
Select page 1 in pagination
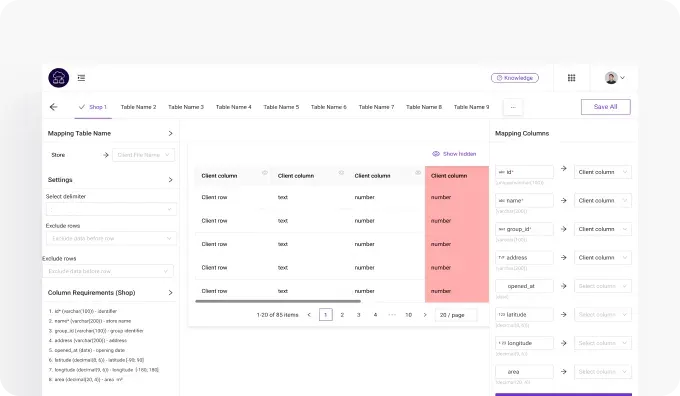pos(326,315)
